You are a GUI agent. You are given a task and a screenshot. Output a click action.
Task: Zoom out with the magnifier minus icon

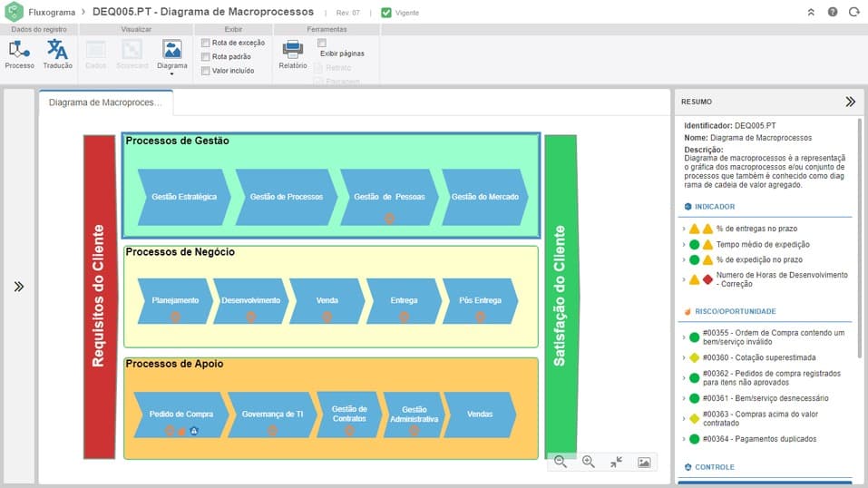click(561, 462)
